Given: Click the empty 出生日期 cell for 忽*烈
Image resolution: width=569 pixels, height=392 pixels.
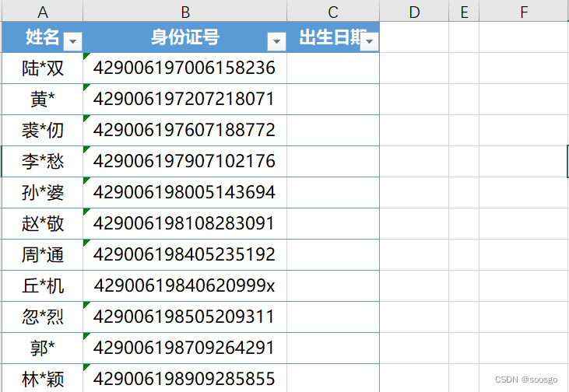Looking at the screenshot, I should [333, 317].
